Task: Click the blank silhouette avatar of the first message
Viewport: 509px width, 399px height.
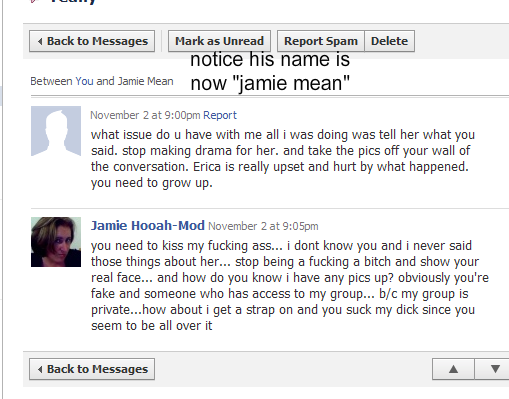Action: point(56,131)
